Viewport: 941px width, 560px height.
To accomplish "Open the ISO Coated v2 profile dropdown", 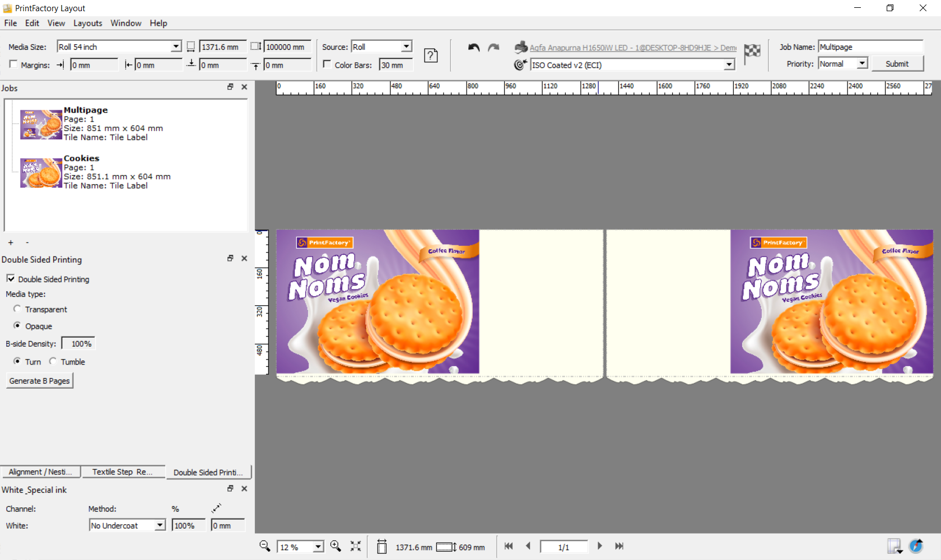I will 729,65.
